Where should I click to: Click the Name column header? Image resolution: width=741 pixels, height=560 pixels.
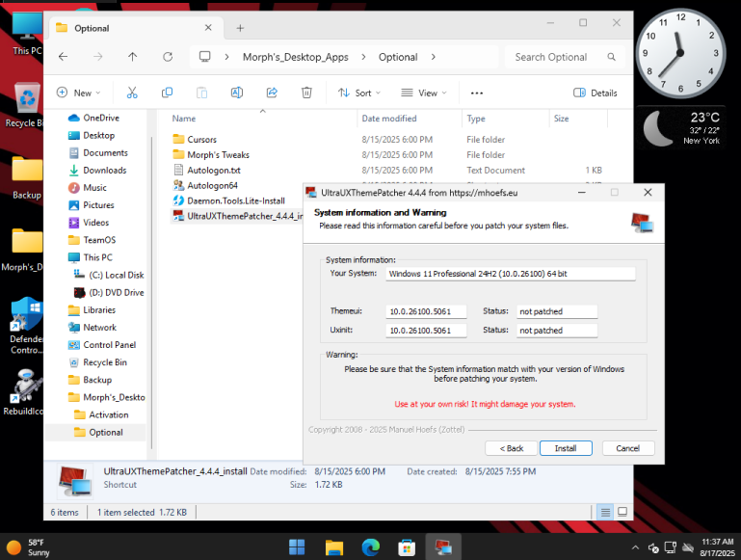262,119
